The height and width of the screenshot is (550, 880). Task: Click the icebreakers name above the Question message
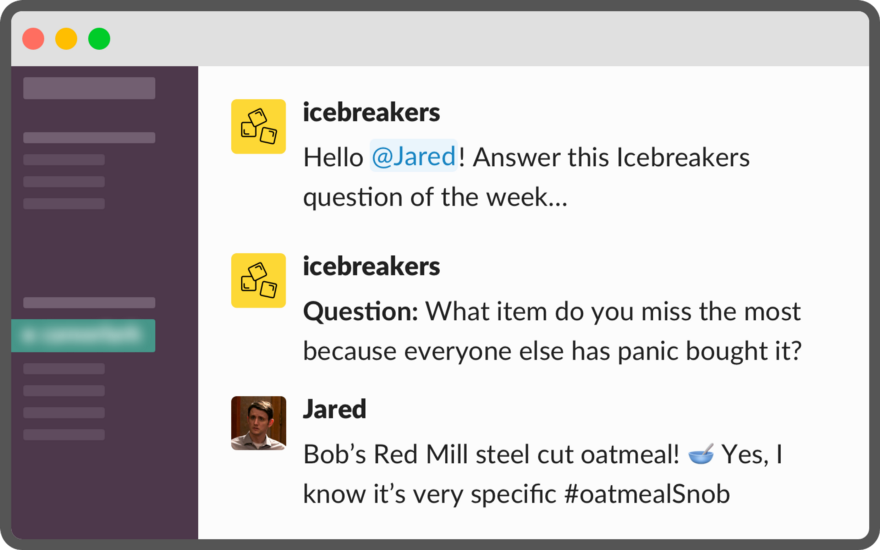coord(372,266)
